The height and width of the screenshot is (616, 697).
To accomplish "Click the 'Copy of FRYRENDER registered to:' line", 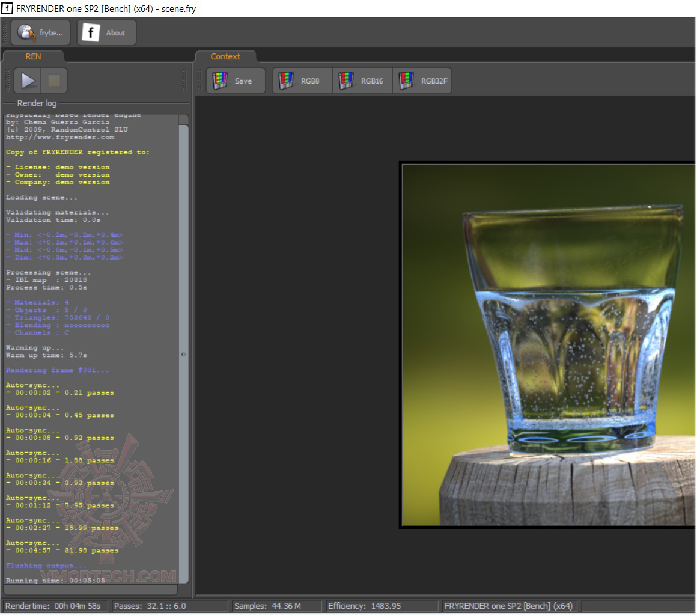I will 78,152.
